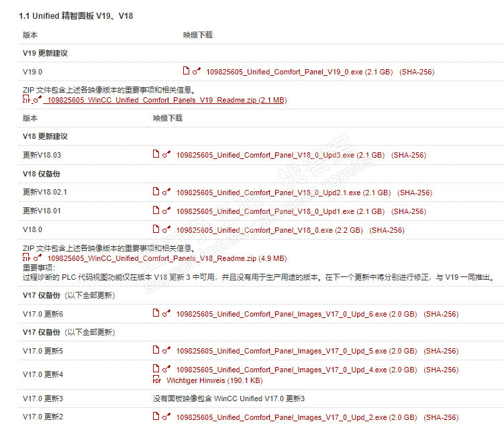Click file icon in 更新V18.03 row
The image size is (504, 426).
coord(156,154)
